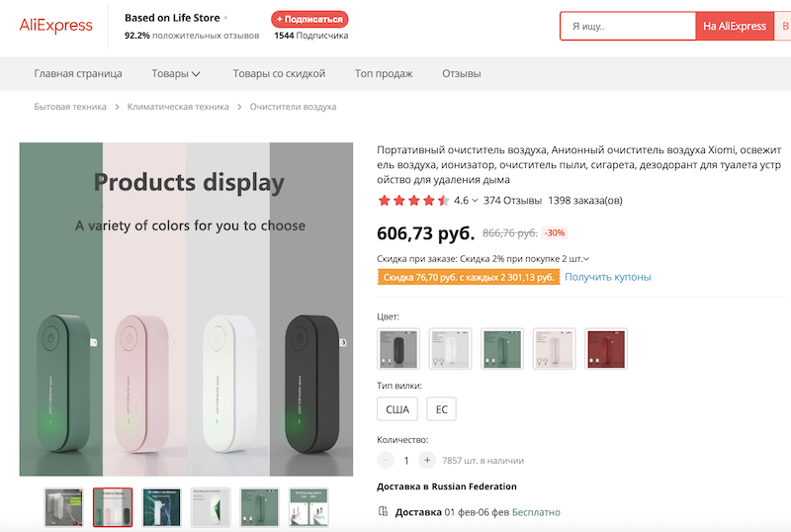Go to Главная страница tab
Viewport: 791px width, 532px height.
click(78, 73)
